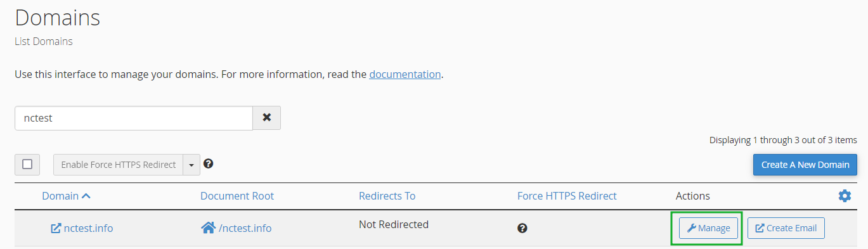Click the home icon beside /nctest.info
The image size is (868, 249).
click(x=208, y=227)
